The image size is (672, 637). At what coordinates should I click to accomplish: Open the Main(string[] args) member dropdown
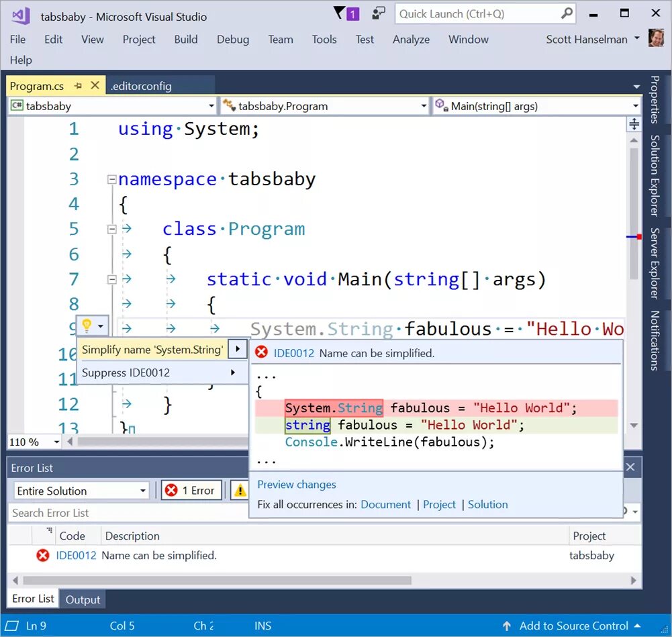pyautogui.click(x=636, y=106)
